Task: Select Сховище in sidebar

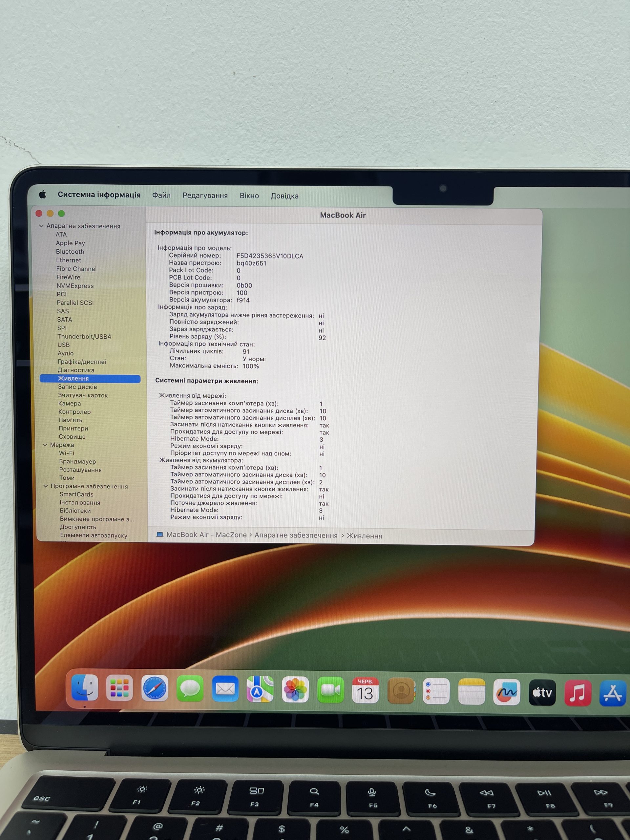Action: (x=72, y=437)
